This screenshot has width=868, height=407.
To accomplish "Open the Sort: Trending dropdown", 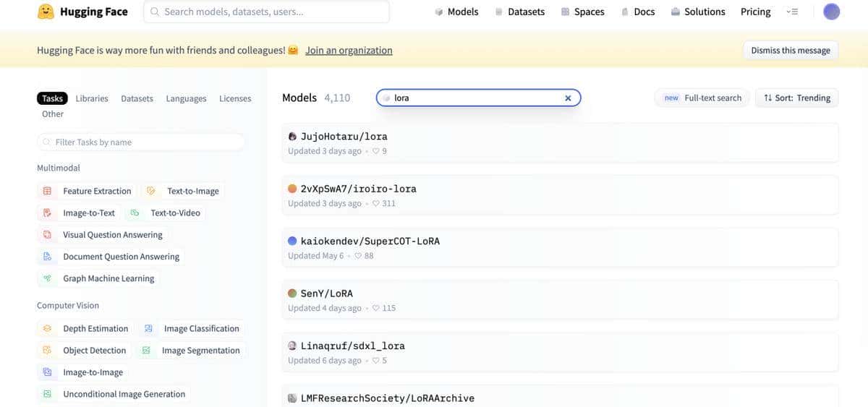I will click(796, 98).
